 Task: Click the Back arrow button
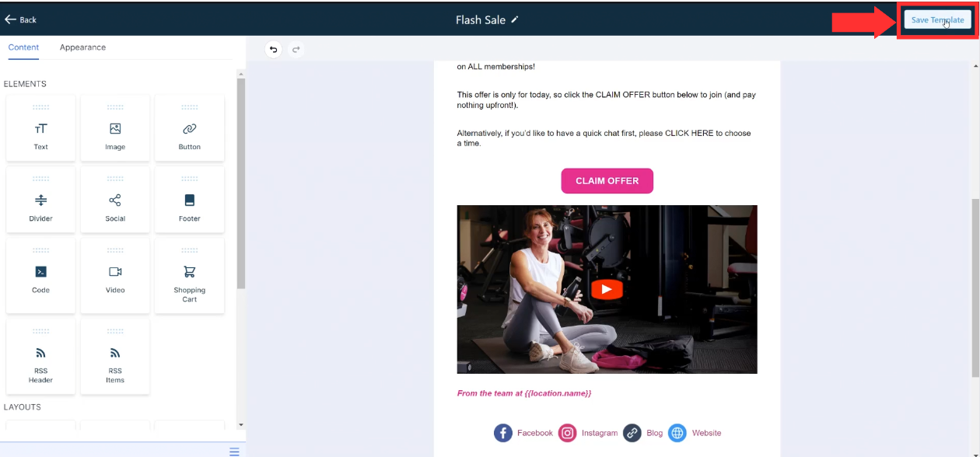point(21,19)
